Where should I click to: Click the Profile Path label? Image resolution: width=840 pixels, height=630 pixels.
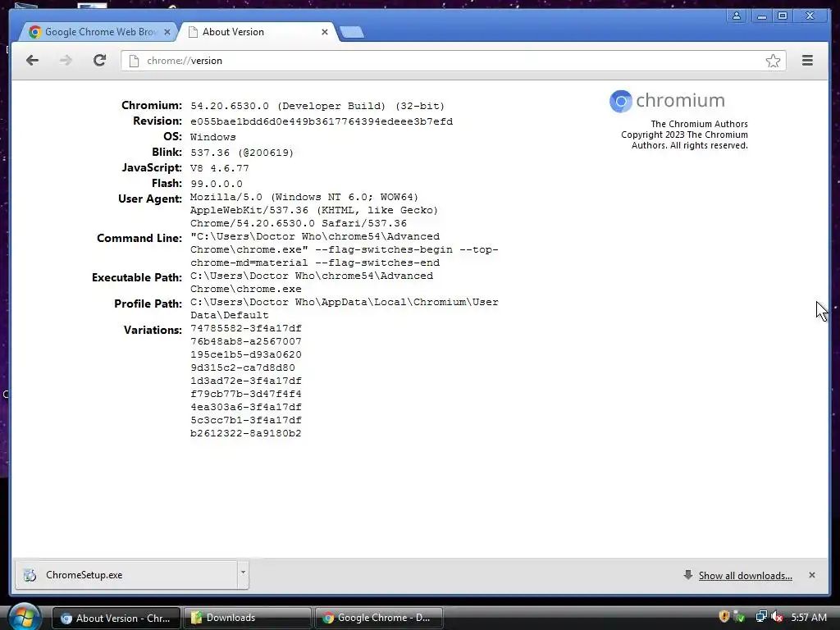coord(148,304)
